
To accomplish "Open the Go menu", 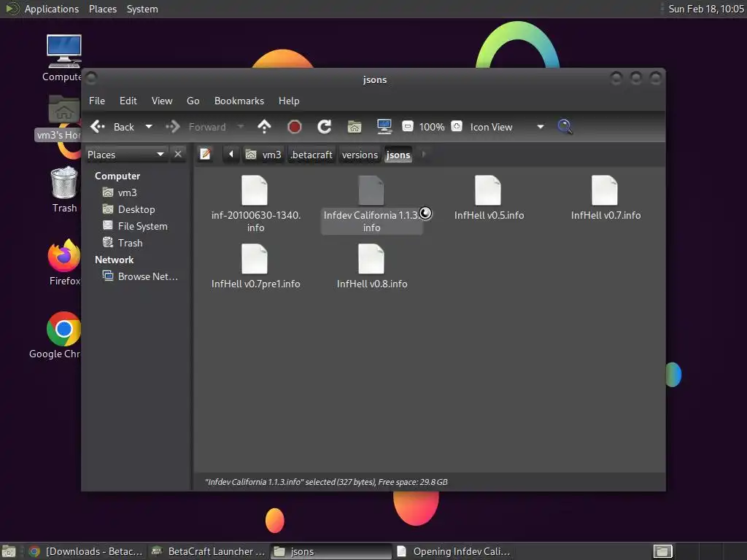I will tap(193, 101).
